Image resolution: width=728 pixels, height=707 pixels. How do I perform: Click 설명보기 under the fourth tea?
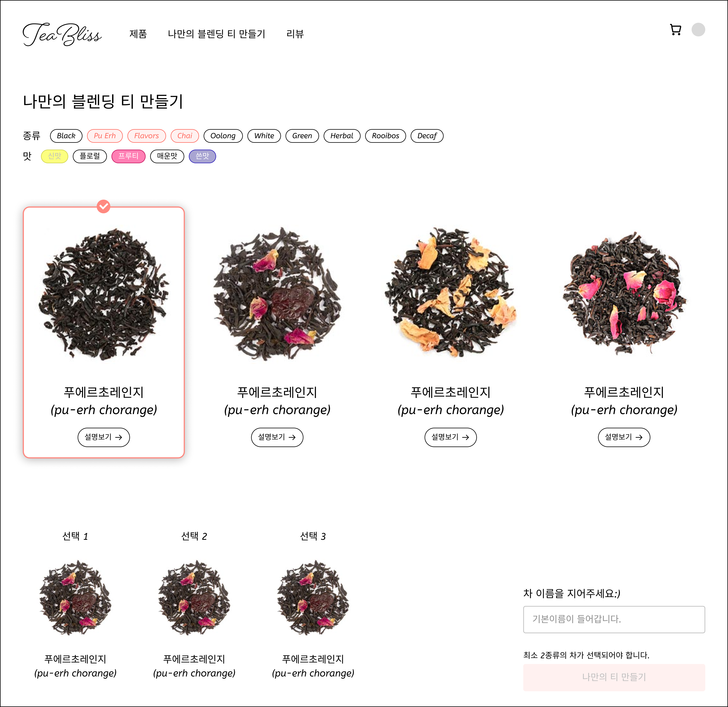point(624,437)
